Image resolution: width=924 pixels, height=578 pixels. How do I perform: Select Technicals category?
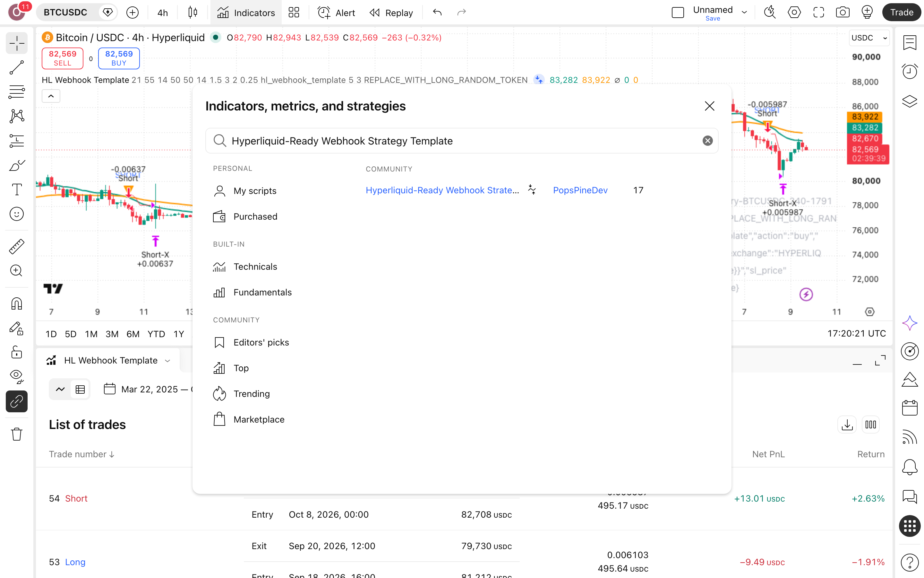point(245,267)
